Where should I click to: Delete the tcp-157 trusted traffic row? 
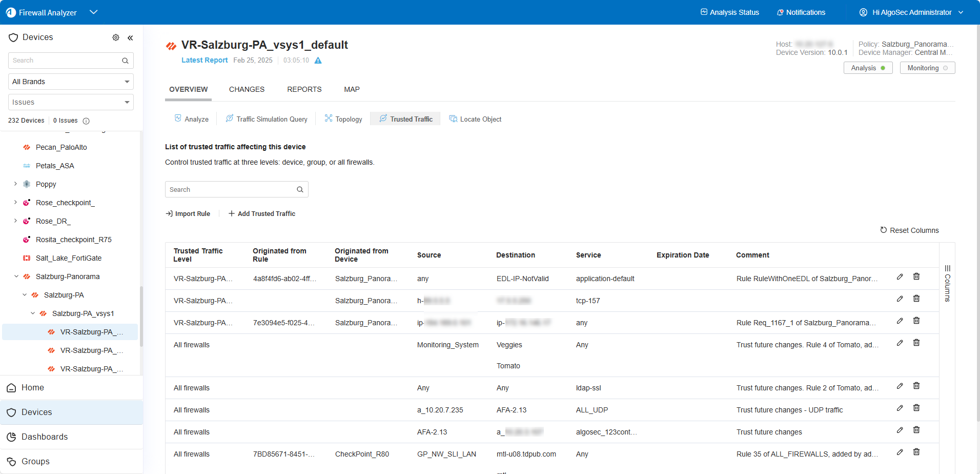pos(916,299)
